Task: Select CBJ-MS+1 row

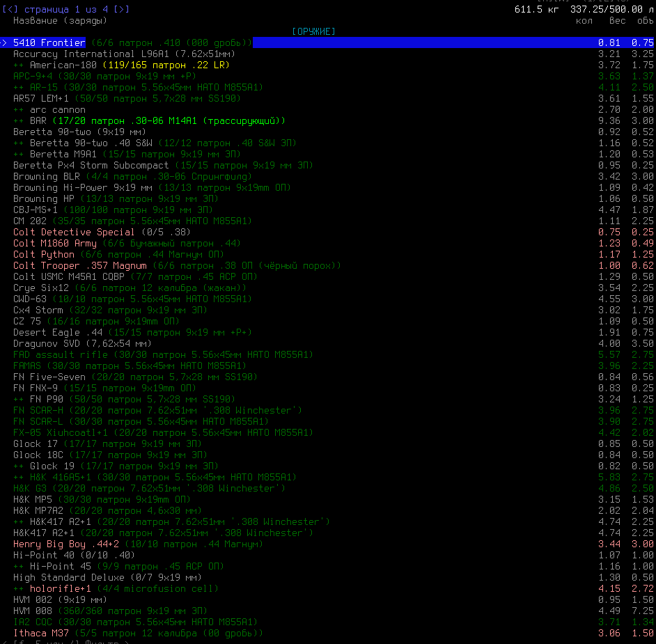Action: pos(328,210)
